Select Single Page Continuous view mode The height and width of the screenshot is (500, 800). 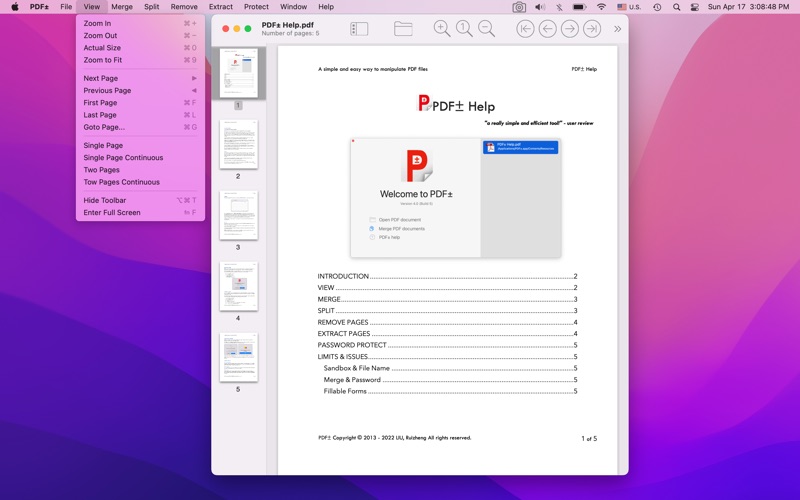(x=140, y=158)
